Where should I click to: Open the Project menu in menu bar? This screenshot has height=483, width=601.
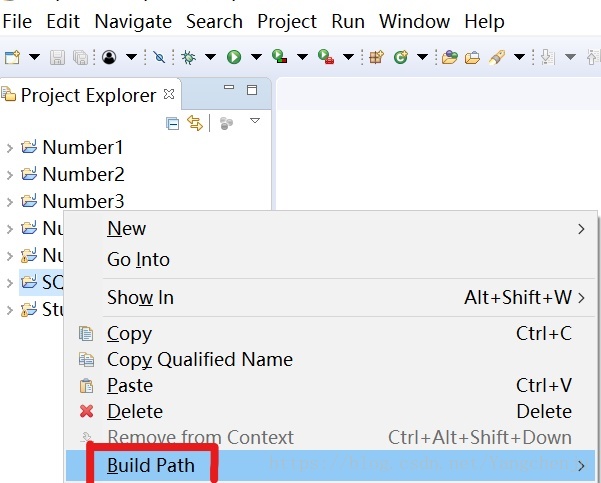(287, 21)
